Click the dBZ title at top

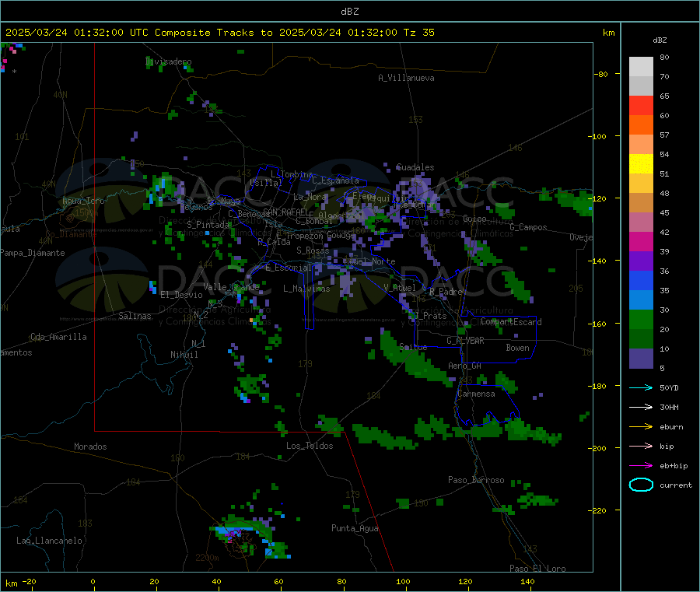pos(349,12)
